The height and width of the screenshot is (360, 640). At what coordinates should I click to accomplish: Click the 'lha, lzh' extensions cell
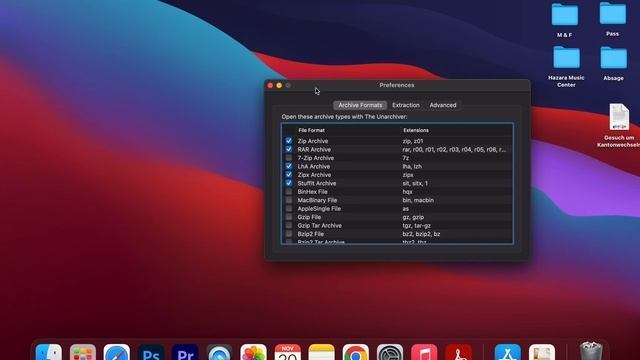(x=412, y=167)
